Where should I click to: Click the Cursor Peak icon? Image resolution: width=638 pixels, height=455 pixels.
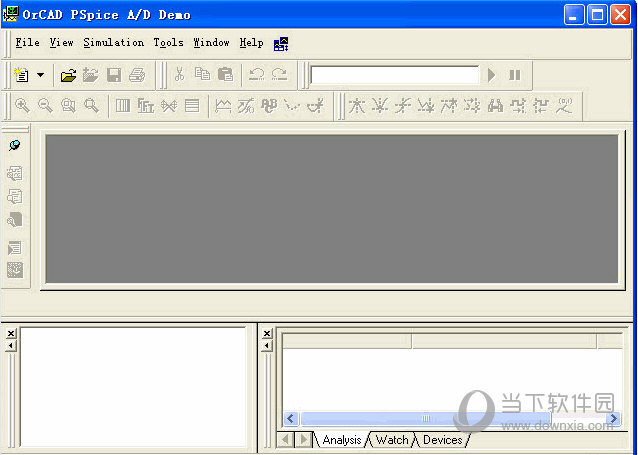pos(357,106)
